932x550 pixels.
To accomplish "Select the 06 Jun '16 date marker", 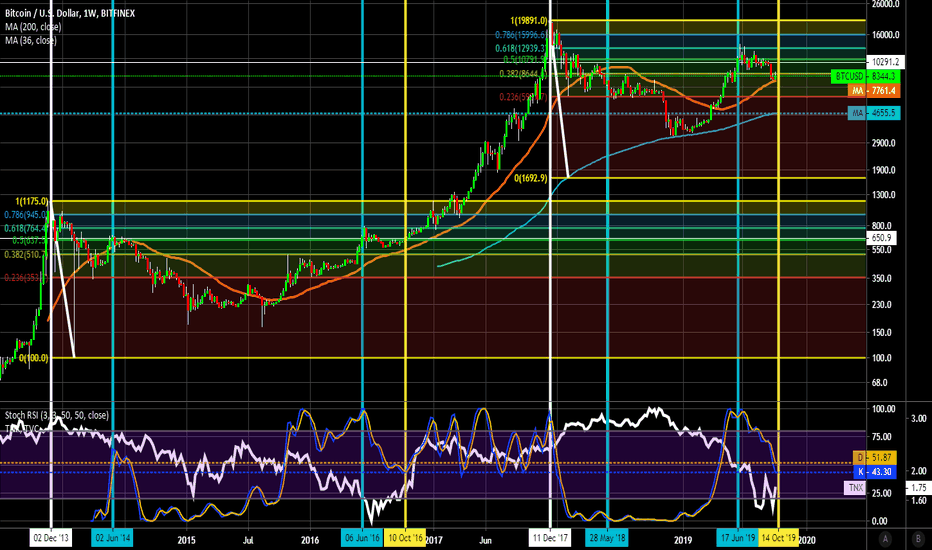I will point(362,539).
